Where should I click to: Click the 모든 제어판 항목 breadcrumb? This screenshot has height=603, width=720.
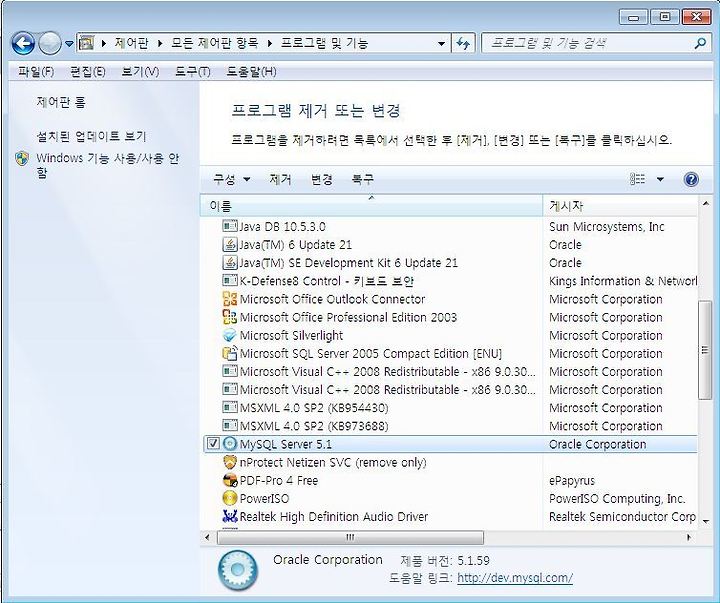coord(214,44)
